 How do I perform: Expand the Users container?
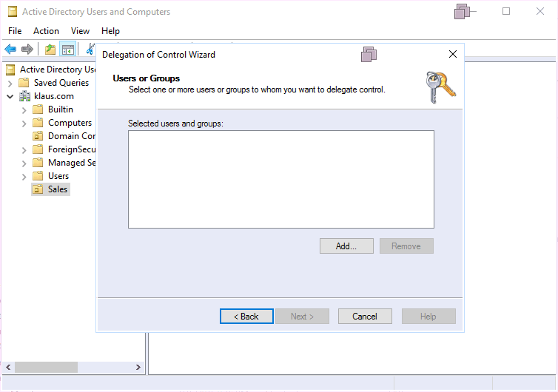click(24, 176)
